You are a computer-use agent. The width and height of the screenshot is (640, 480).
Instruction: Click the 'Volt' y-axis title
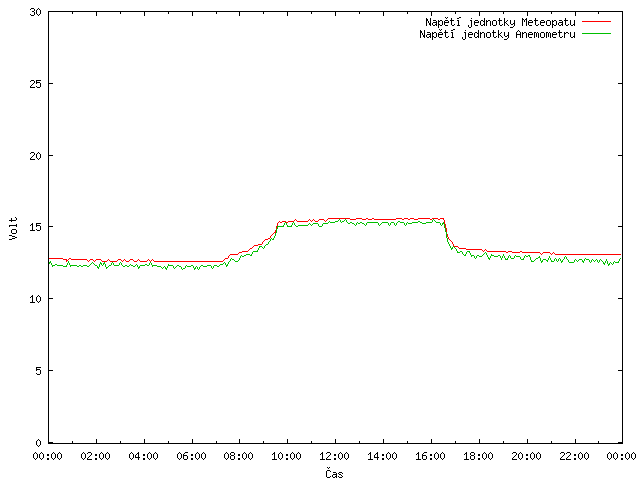click(13, 228)
